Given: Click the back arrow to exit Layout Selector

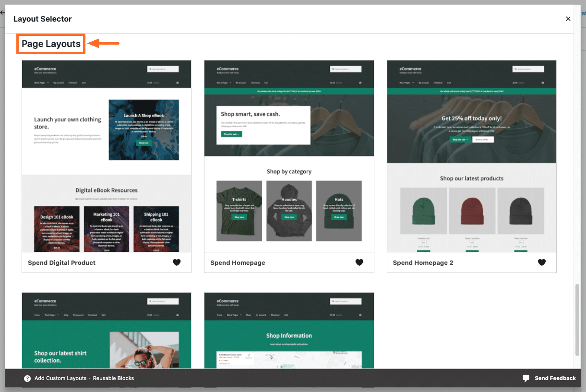Looking at the screenshot, I should [3, 12].
